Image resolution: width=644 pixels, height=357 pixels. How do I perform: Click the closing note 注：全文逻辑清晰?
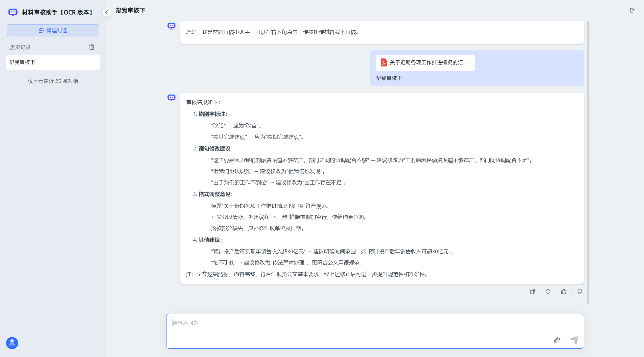[x=307, y=274]
